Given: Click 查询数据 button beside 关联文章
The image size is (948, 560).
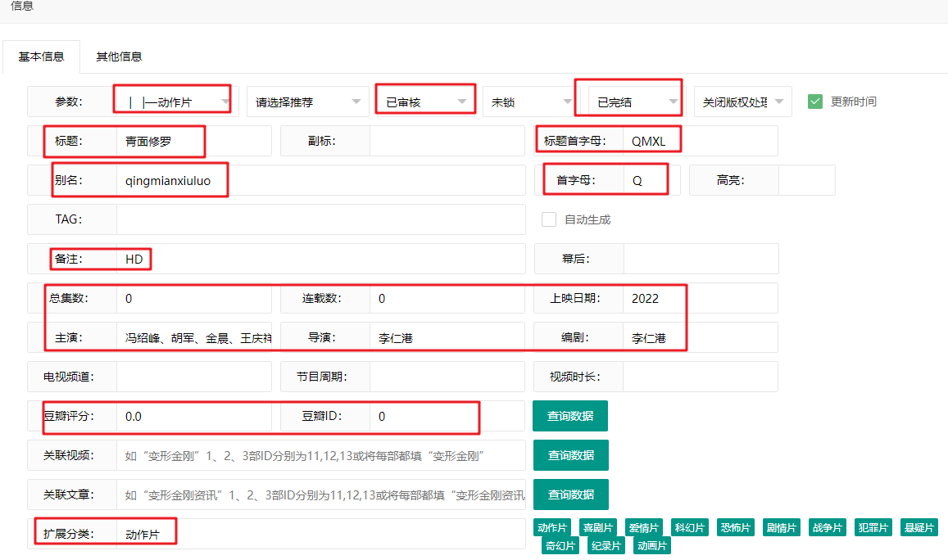Looking at the screenshot, I should pos(571,495).
